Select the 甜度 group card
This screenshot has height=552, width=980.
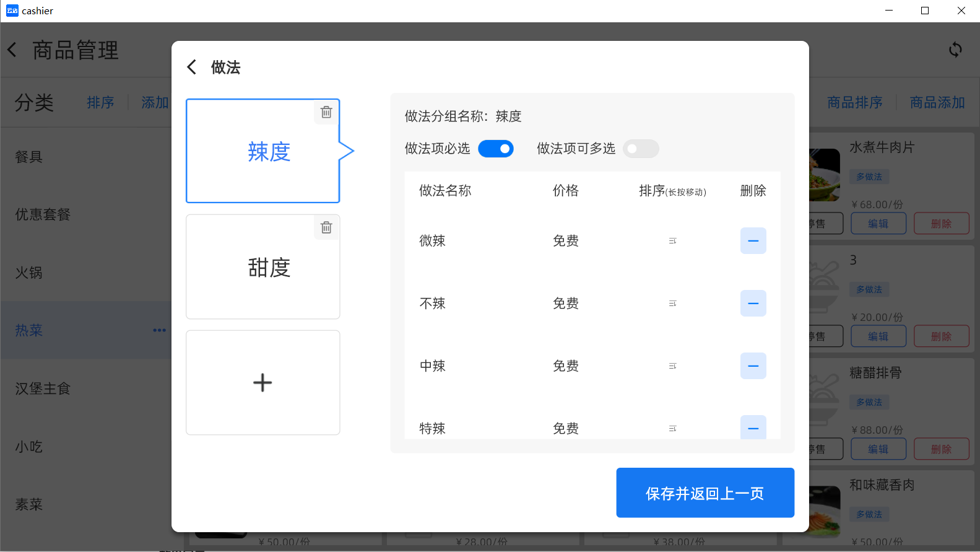click(x=263, y=267)
